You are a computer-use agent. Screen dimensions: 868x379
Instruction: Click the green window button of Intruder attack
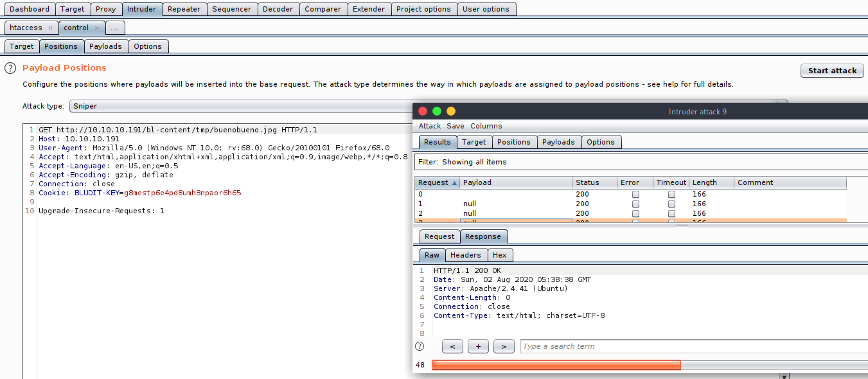click(x=437, y=111)
